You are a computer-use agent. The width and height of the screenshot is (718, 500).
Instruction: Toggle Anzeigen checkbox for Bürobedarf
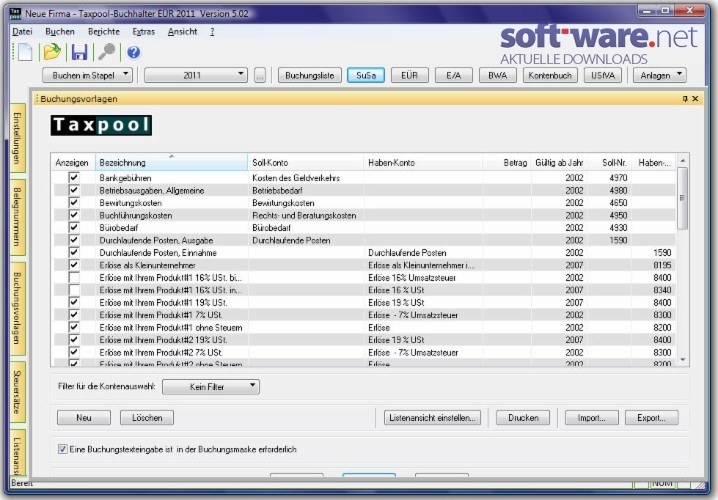(74, 228)
